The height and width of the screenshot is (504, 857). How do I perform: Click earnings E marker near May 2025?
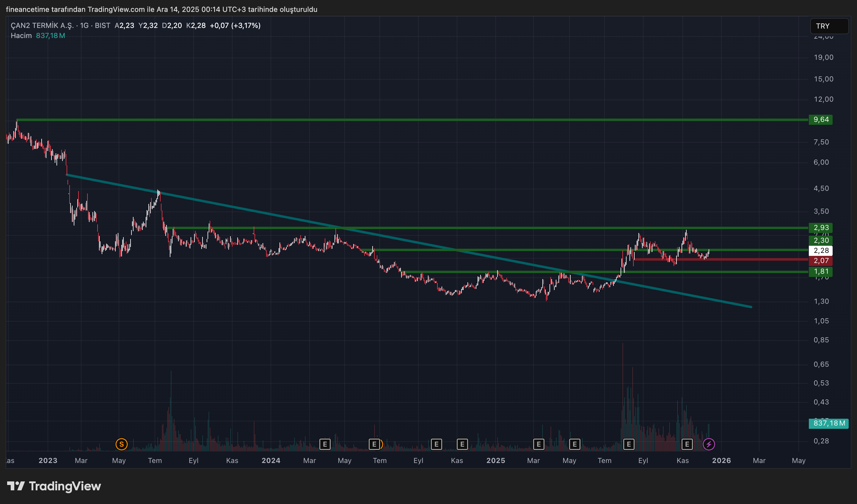click(575, 444)
